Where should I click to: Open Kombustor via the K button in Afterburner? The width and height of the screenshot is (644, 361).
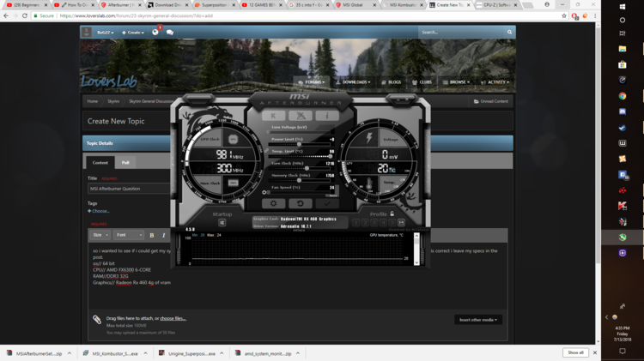point(273,116)
